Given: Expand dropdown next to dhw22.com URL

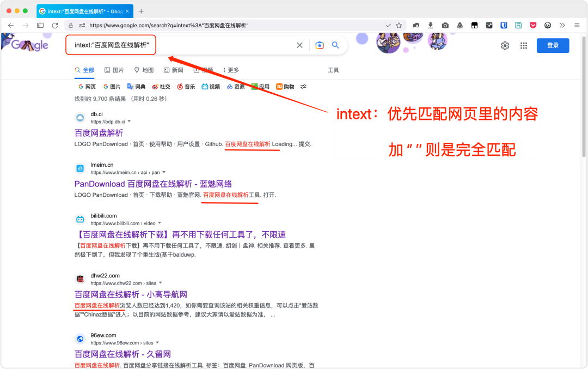Looking at the screenshot, I should tap(161, 283).
